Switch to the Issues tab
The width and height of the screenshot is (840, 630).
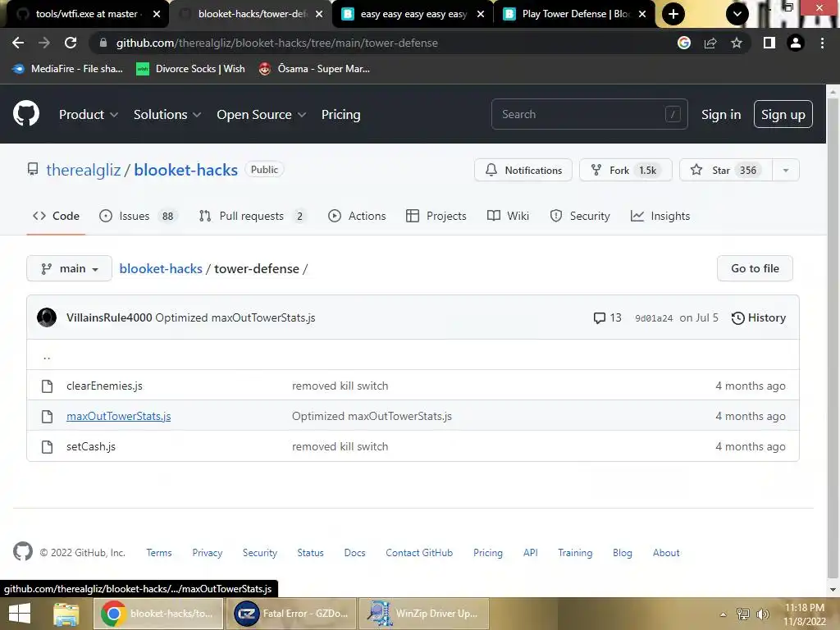pyautogui.click(x=138, y=216)
